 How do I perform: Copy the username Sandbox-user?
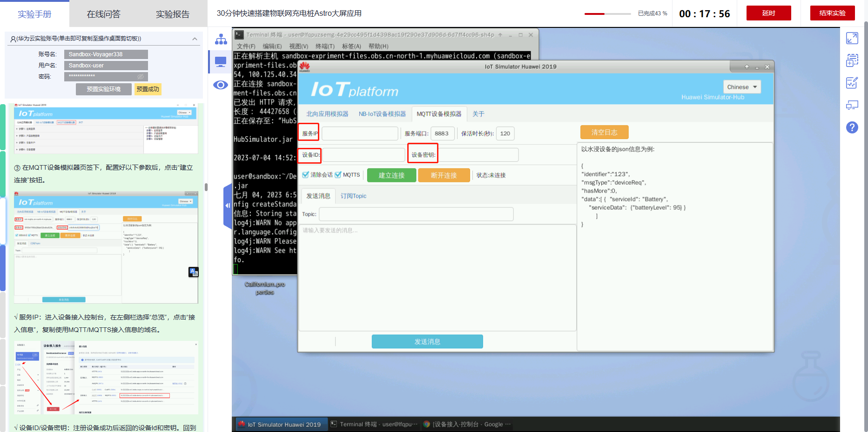(x=106, y=66)
